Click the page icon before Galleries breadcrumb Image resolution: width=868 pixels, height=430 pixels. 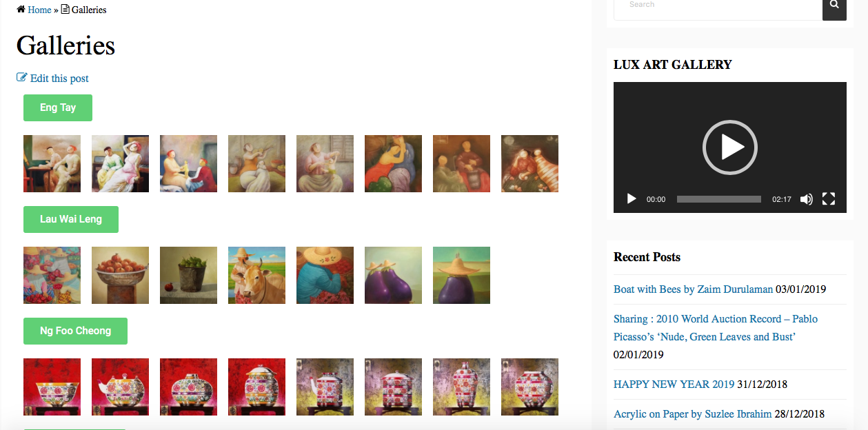coord(65,10)
